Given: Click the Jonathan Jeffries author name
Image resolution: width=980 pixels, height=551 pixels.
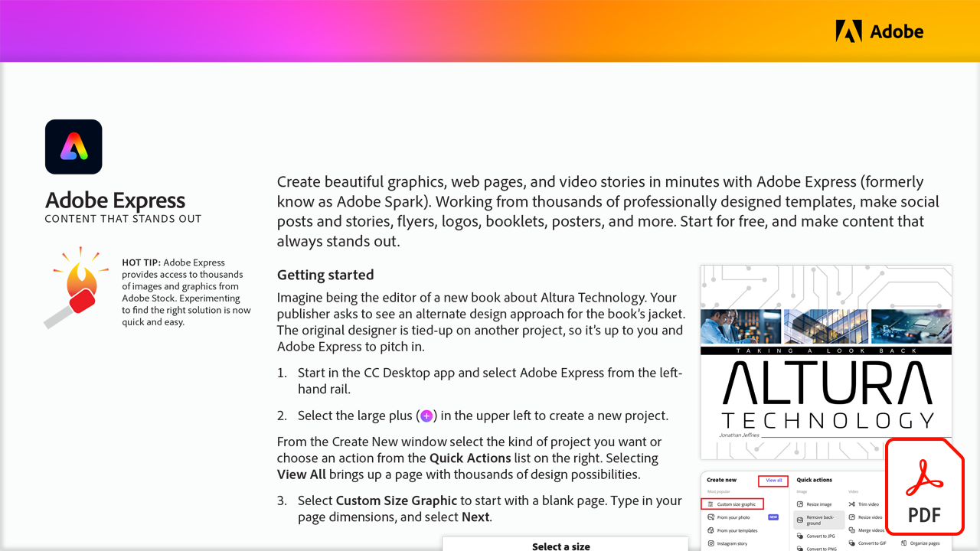Looking at the screenshot, I should point(740,435).
